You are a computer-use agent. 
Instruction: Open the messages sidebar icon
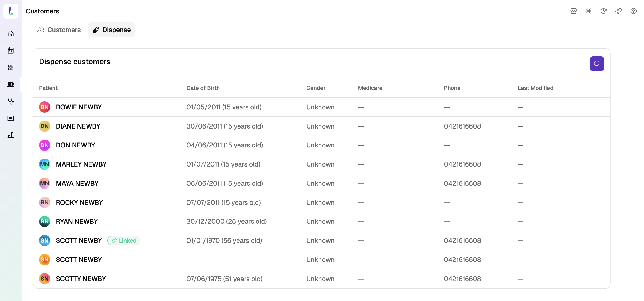pos(11,118)
